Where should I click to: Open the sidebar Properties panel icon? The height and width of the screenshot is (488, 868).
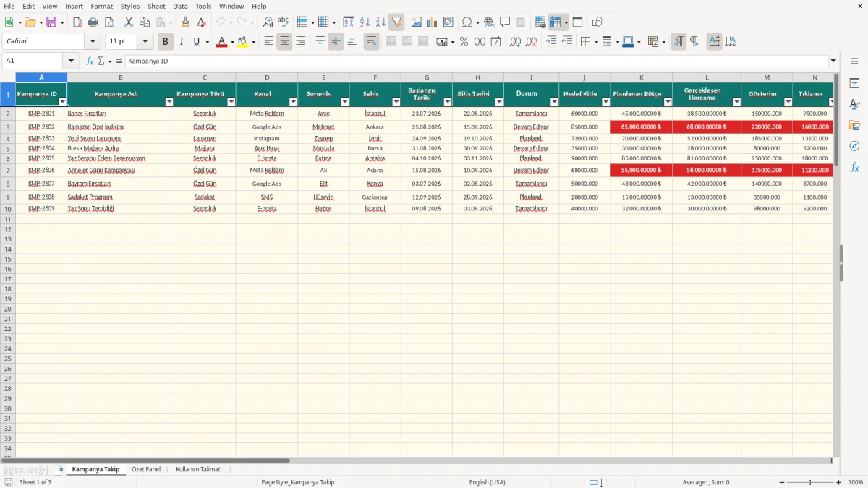coord(855,84)
